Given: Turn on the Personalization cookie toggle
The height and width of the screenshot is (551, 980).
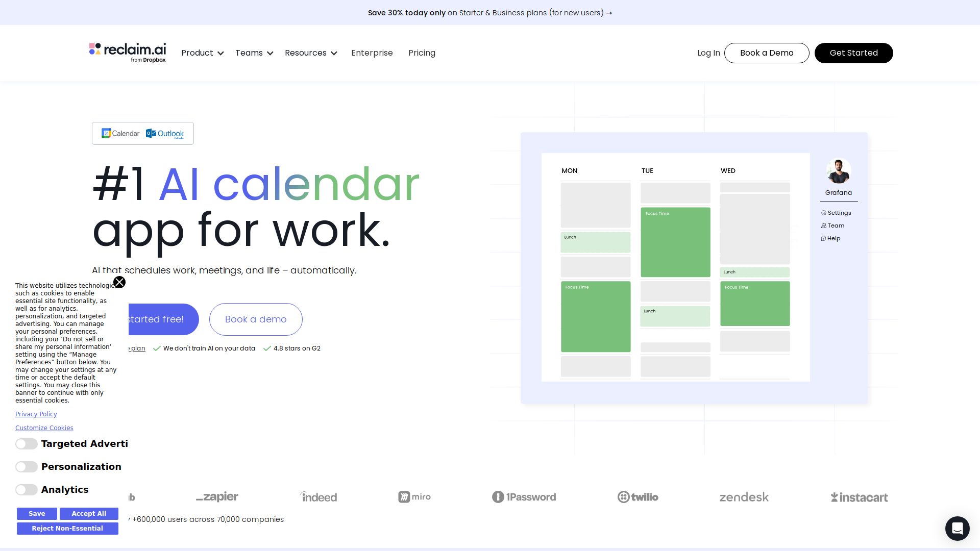Looking at the screenshot, I should (27, 467).
